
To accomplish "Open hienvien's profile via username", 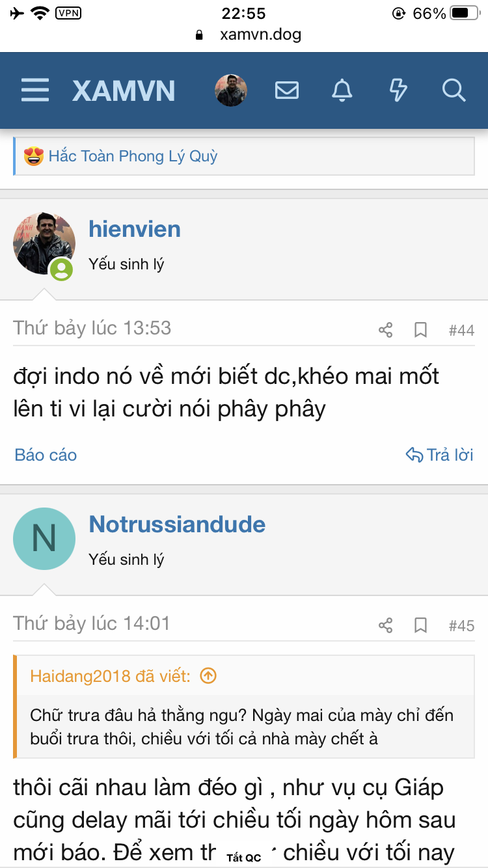I will (135, 229).
